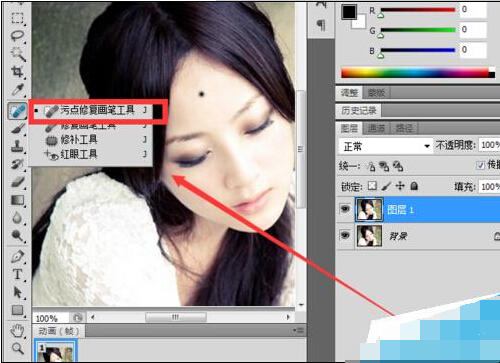Click the horizontal scrollbar right arrow
The height and width of the screenshot is (363, 500).
tap(288, 317)
